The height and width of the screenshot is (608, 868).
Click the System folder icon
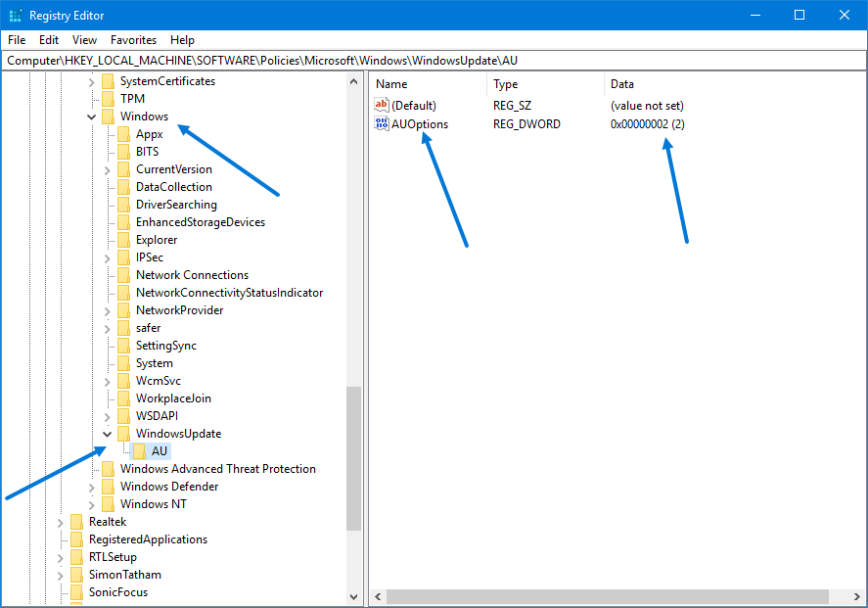coord(123,364)
